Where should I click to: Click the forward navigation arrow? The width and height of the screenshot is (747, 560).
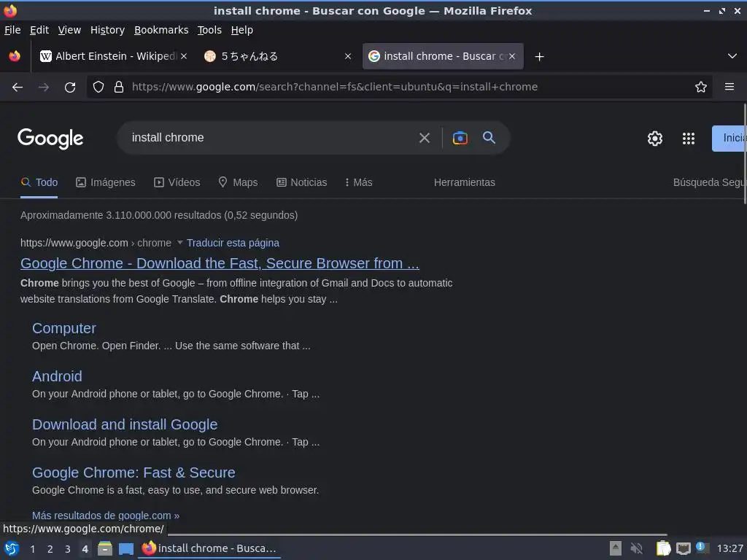tap(44, 87)
